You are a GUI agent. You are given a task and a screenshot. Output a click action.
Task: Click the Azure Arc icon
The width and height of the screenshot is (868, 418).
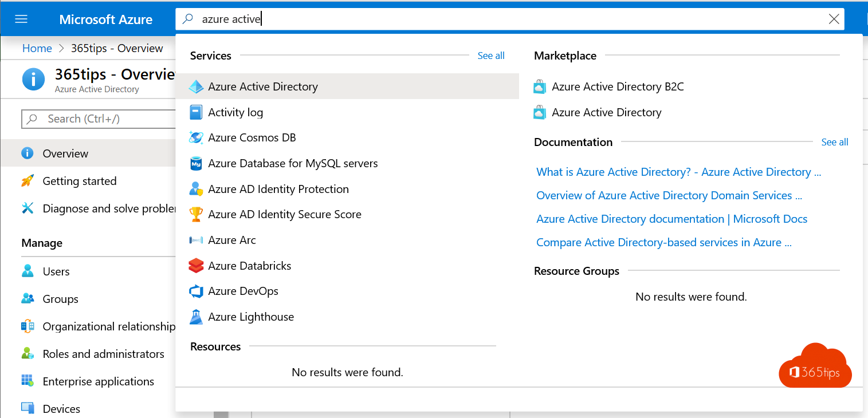coord(196,240)
